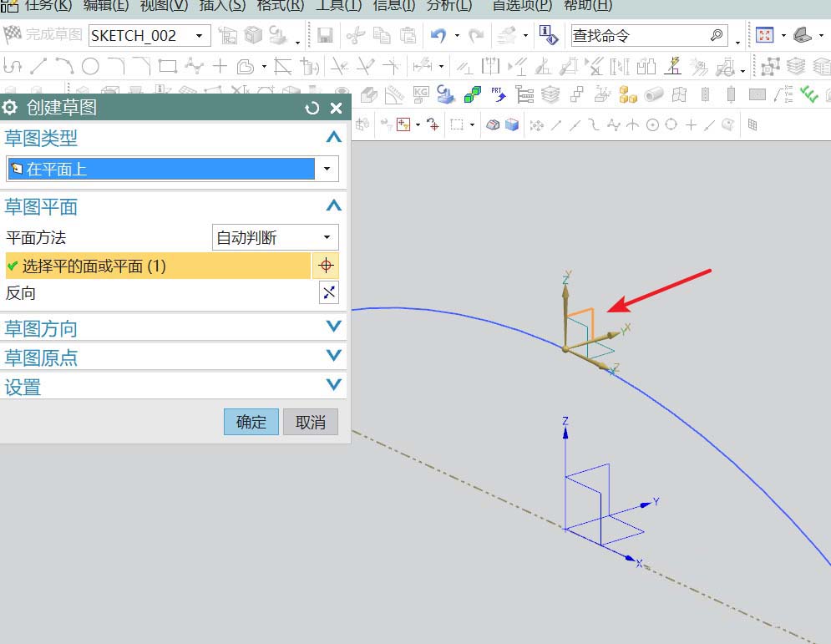Select the Offset Curve tool

tap(246, 66)
